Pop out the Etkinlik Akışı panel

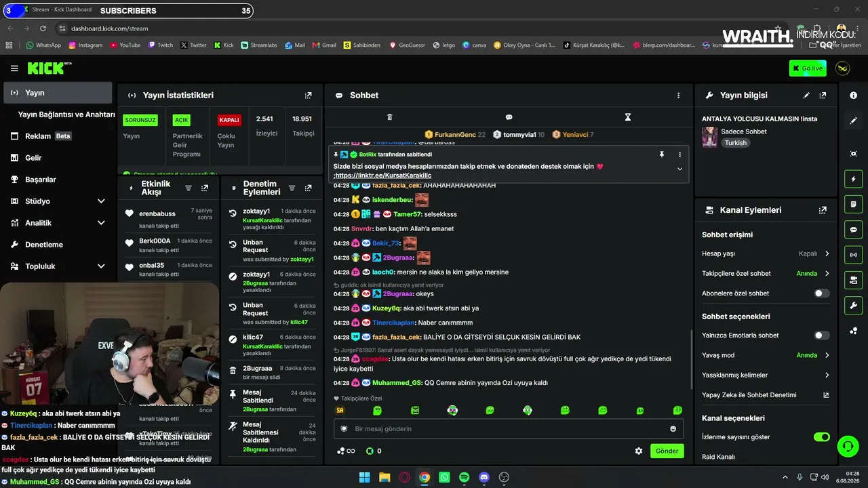pyautogui.click(x=205, y=188)
